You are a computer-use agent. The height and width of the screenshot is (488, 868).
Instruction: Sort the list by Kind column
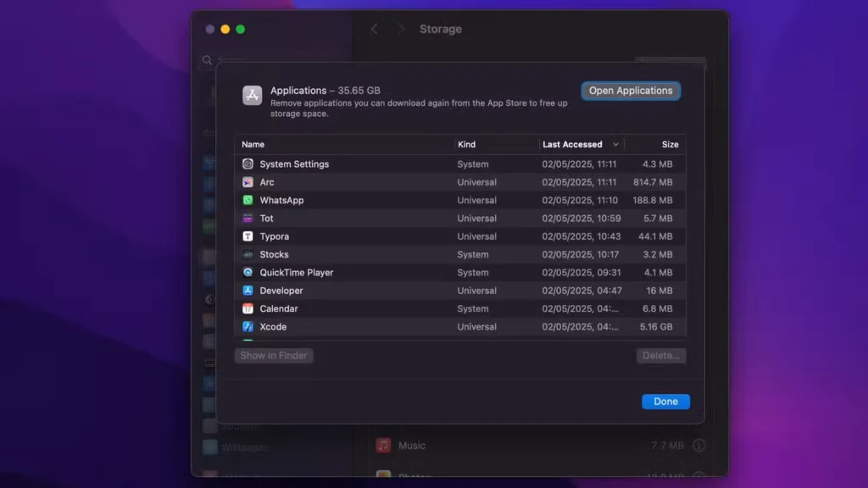pos(467,144)
